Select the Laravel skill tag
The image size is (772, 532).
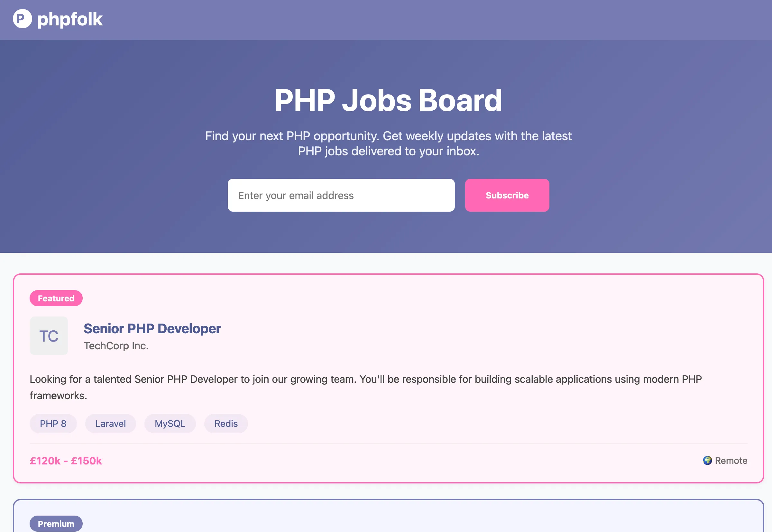click(x=110, y=423)
